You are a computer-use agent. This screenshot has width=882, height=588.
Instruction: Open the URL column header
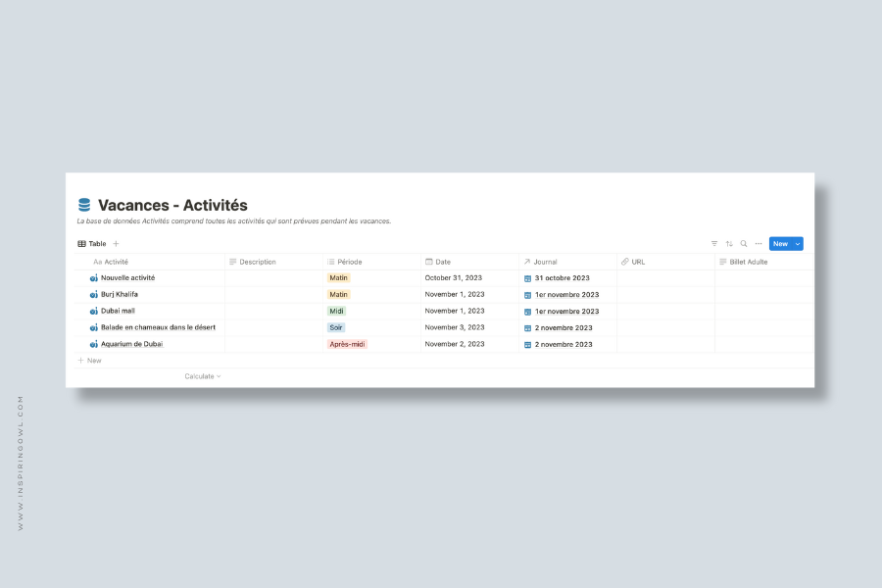665,262
